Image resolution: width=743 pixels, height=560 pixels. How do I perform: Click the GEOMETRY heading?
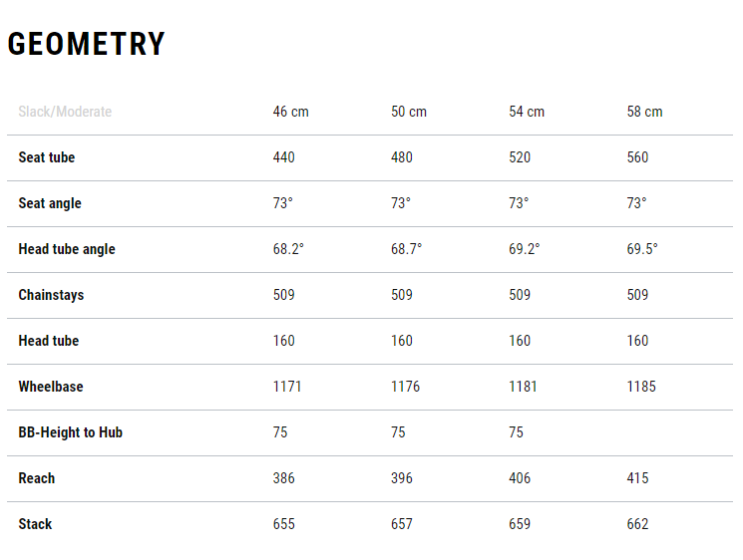coord(86,44)
